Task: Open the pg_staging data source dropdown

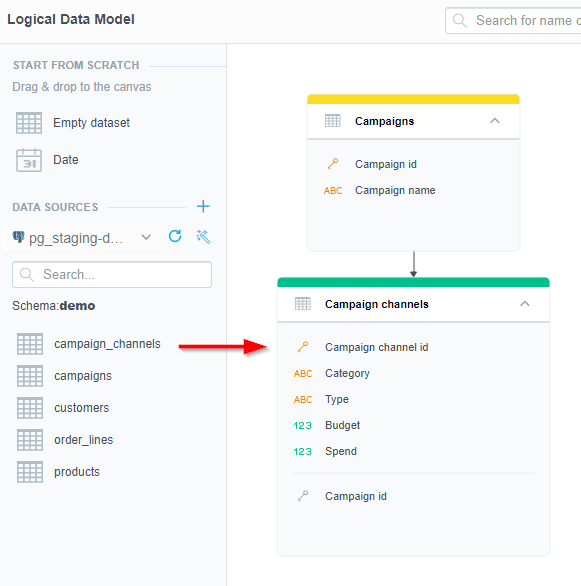Action: tap(146, 237)
